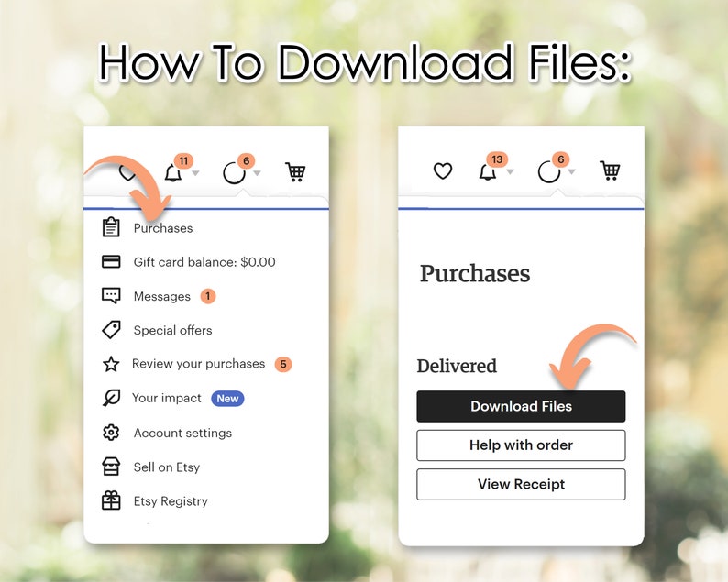728x582 pixels.
Task: Click the View Receipt button
Action: coord(521,484)
